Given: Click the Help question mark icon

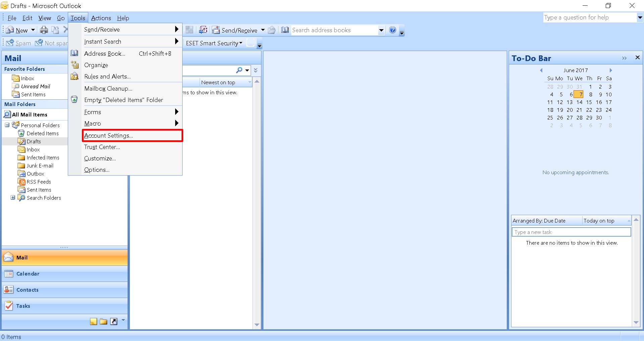Looking at the screenshot, I should [392, 30].
